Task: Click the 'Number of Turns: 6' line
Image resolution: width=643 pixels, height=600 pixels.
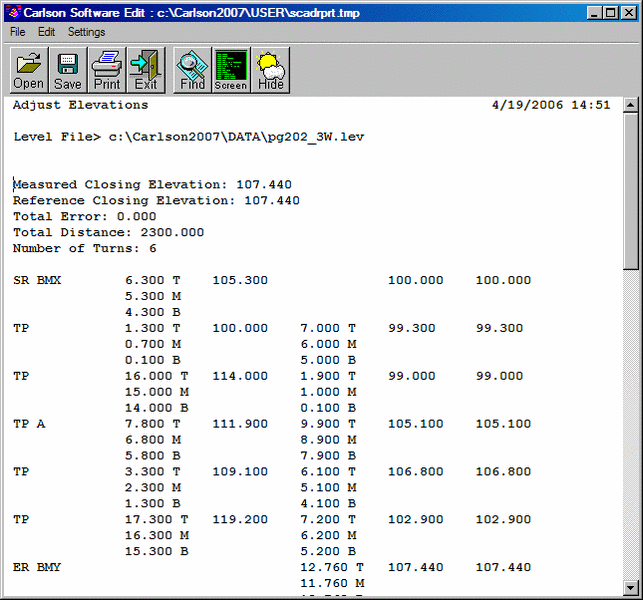Action: [84, 249]
